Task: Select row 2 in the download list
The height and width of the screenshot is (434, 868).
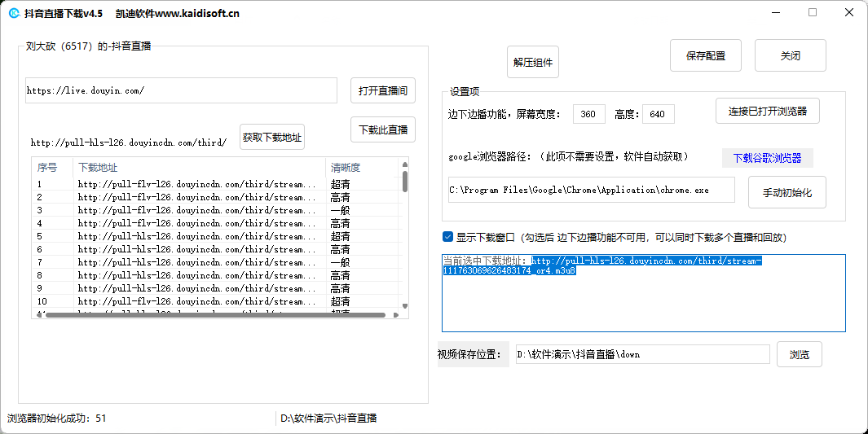Action: tap(215, 197)
